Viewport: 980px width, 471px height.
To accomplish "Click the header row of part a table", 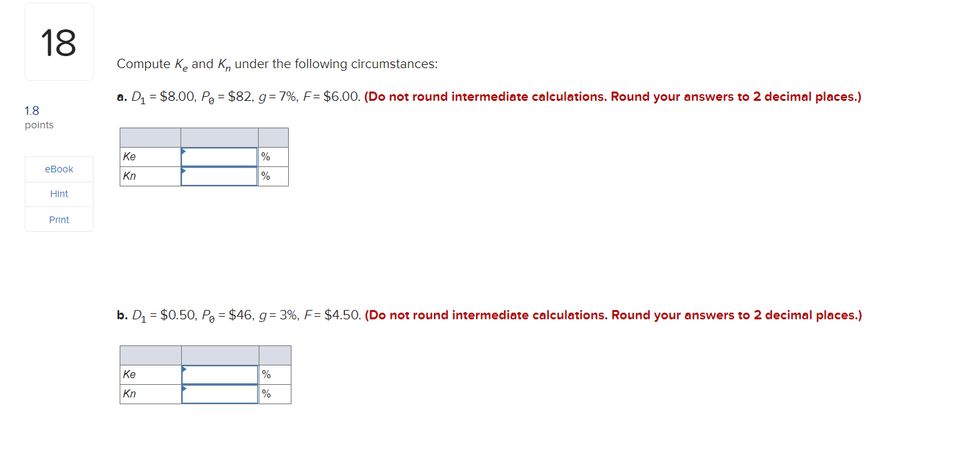I will pos(204,136).
